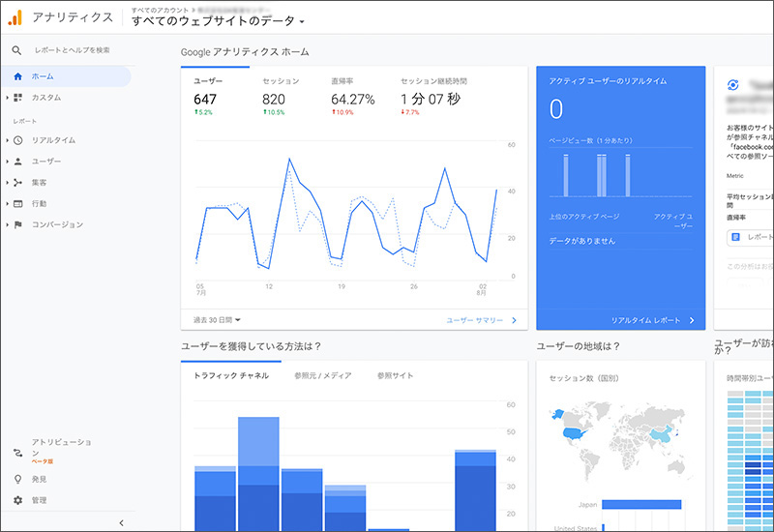Image resolution: width=774 pixels, height=532 pixels.
Task: Click the Japan session bar in country chart
Action: (641, 504)
